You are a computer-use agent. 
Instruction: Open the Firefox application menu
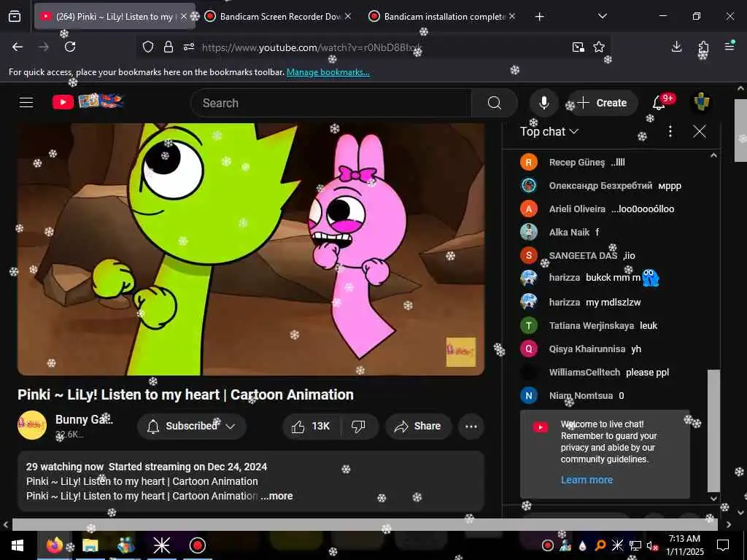[x=729, y=46]
